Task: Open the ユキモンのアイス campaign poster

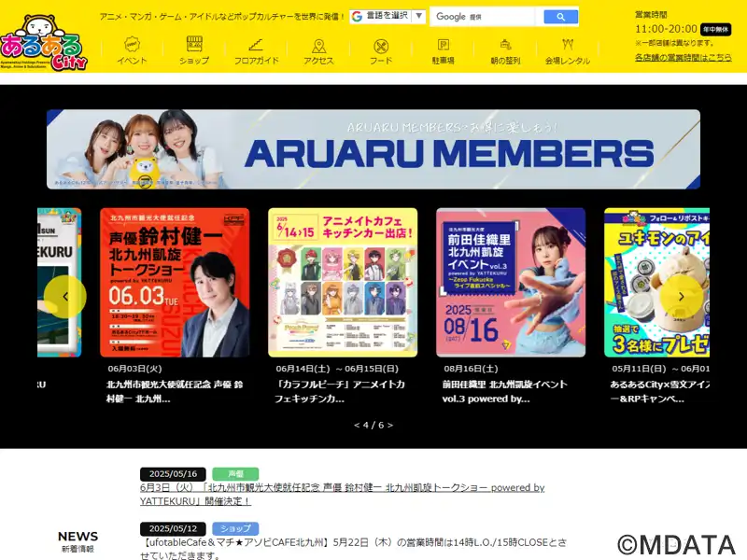Action: tap(657, 283)
